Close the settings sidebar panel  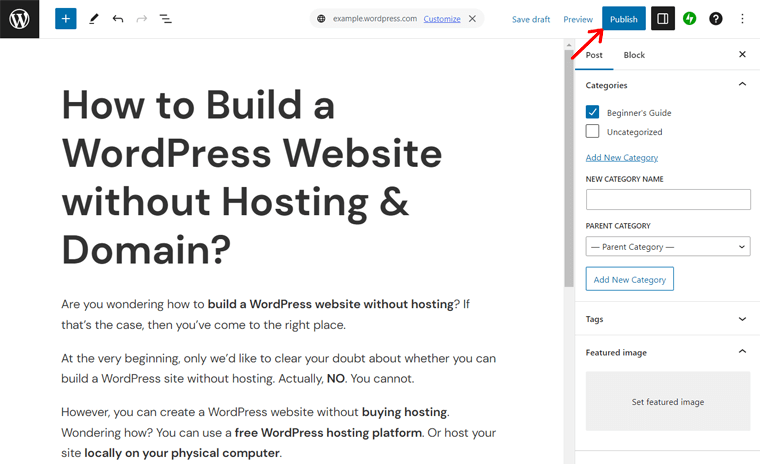(x=742, y=54)
